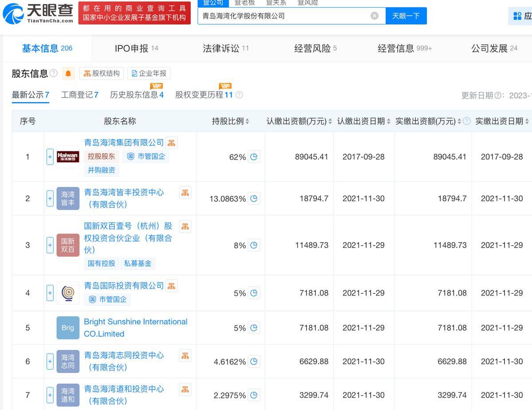Open equity structure icon for 青岛海湾集团有限公司
The height and width of the screenshot is (410, 532).
click(172, 143)
